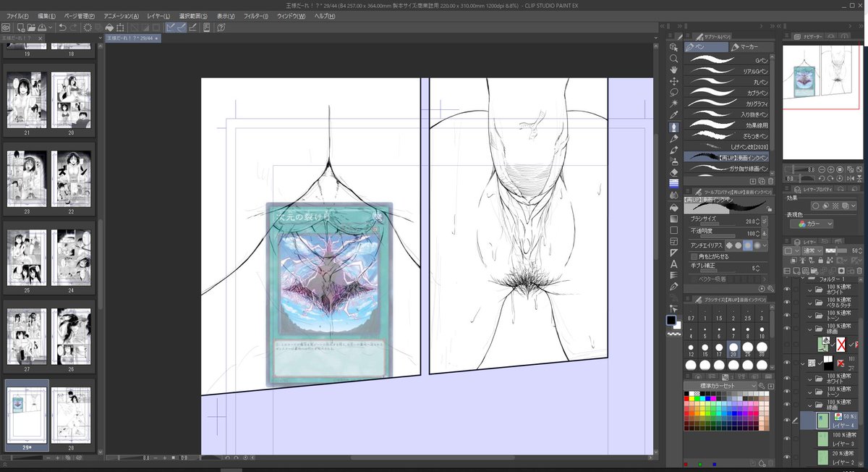Select the Fill bucket tool

(x=674, y=207)
